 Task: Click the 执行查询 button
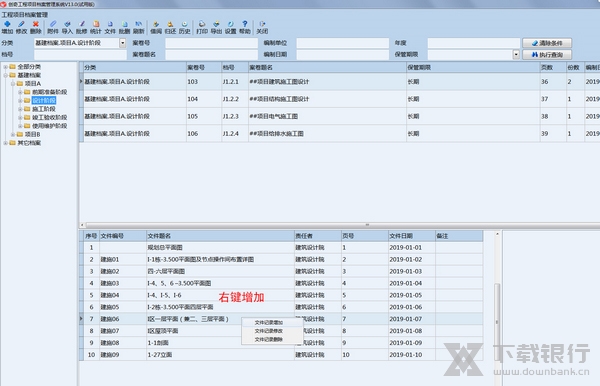[x=547, y=55]
